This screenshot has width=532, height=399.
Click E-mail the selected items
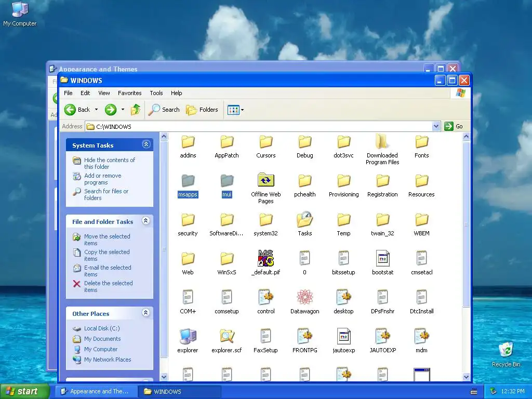[108, 271]
